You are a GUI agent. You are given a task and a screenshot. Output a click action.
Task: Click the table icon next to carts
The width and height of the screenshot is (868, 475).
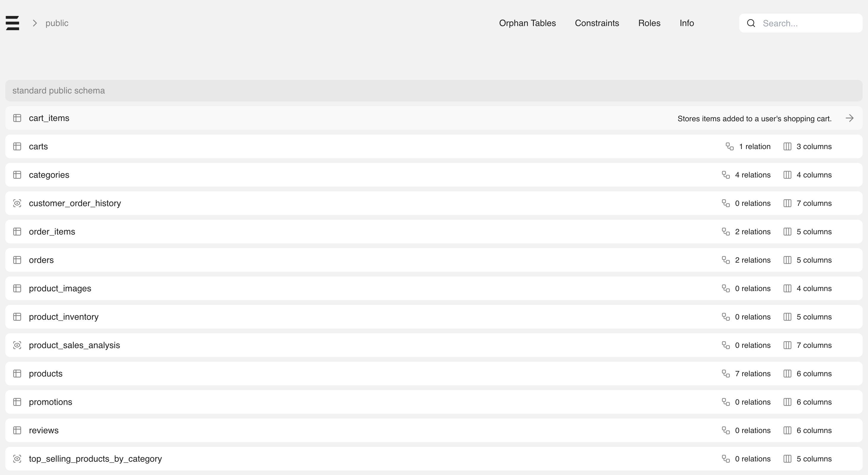[17, 146]
